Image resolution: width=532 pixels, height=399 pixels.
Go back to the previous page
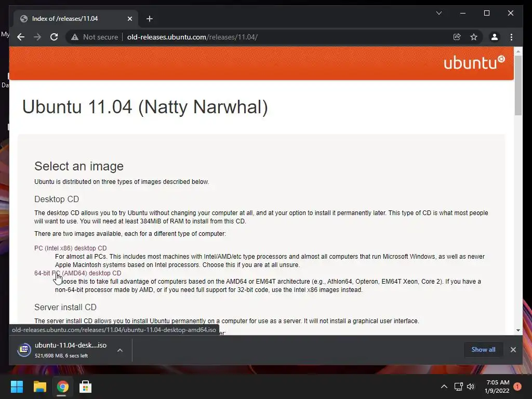pos(21,37)
